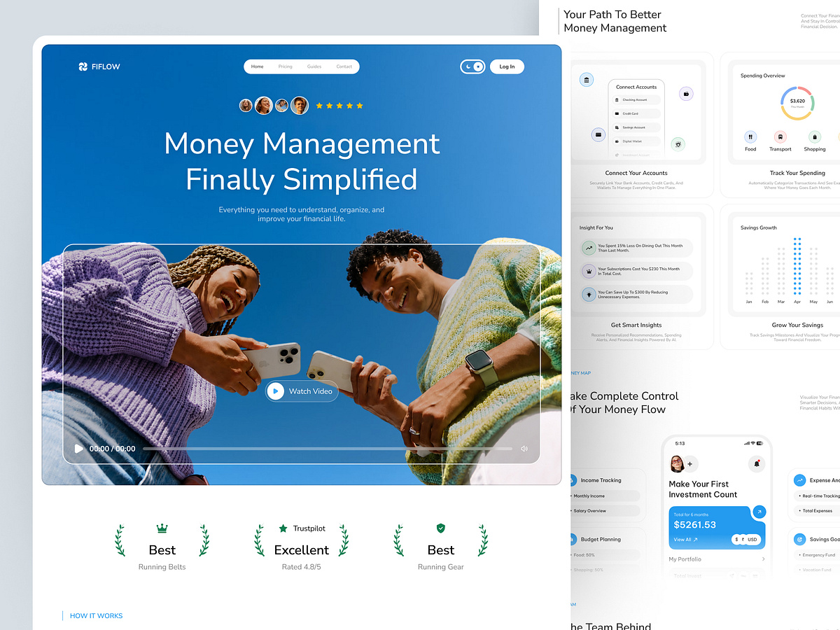Screen dimensions: 840x630
Task: Click the Feb label in Savings Growth
Action: pyautogui.click(x=765, y=302)
